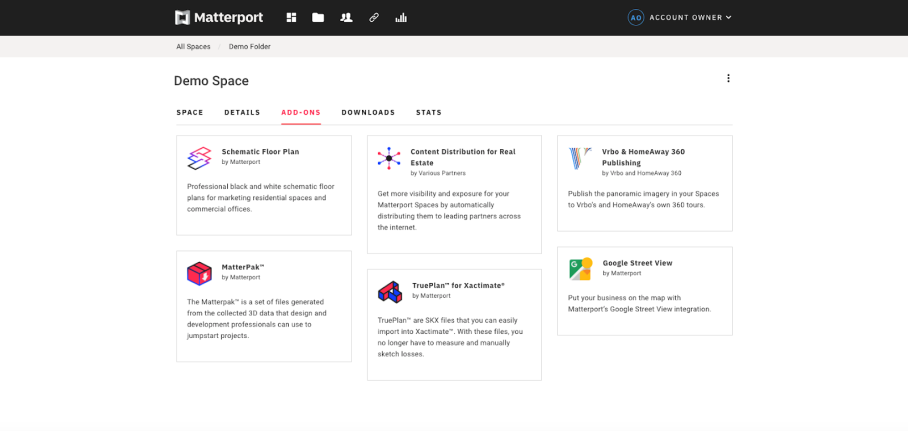Click the TruePlan SKX files description
The height and width of the screenshot is (431, 908).
[x=451, y=337]
